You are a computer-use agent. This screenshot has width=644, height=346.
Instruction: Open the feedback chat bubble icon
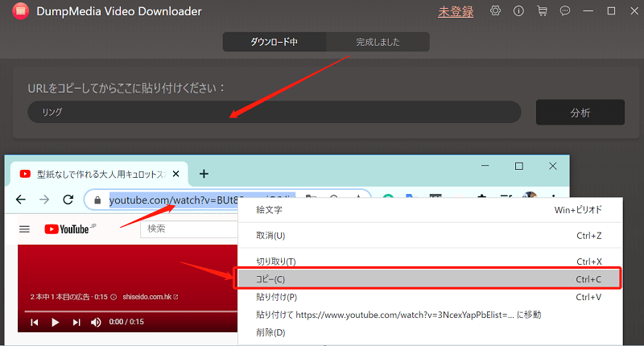point(565,11)
